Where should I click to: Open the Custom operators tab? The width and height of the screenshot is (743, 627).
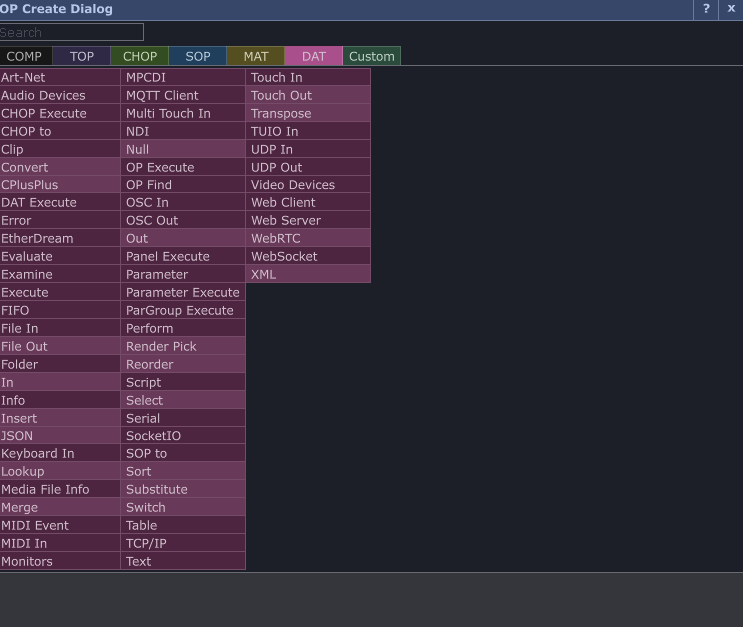[371, 56]
